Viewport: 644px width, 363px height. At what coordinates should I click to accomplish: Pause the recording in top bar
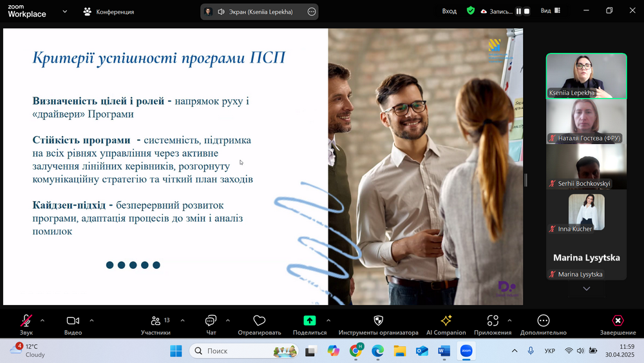pos(518,12)
